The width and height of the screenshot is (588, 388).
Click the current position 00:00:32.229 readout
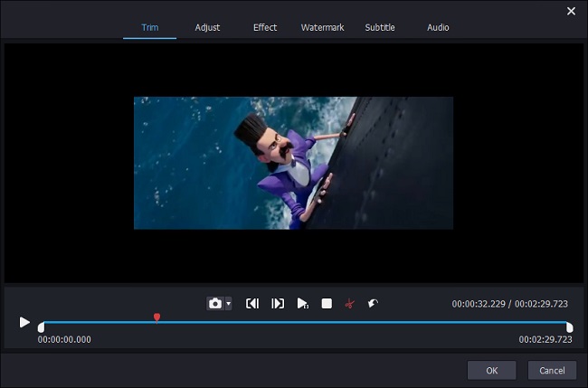click(479, 304)
